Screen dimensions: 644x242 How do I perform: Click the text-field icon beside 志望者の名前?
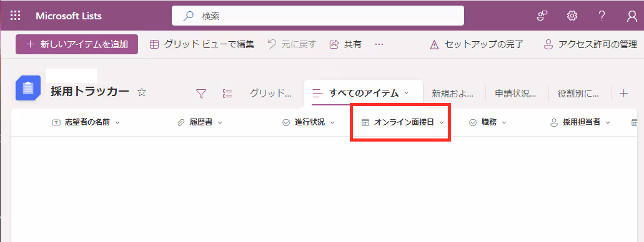pyautogui.click(x=56, y=122)
